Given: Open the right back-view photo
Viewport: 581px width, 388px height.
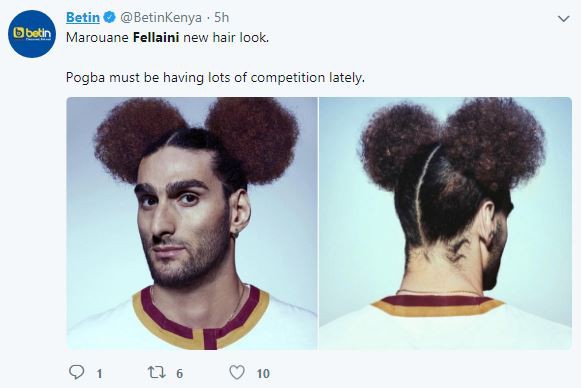Looking at the screenshot, I should tap(445, 223).
